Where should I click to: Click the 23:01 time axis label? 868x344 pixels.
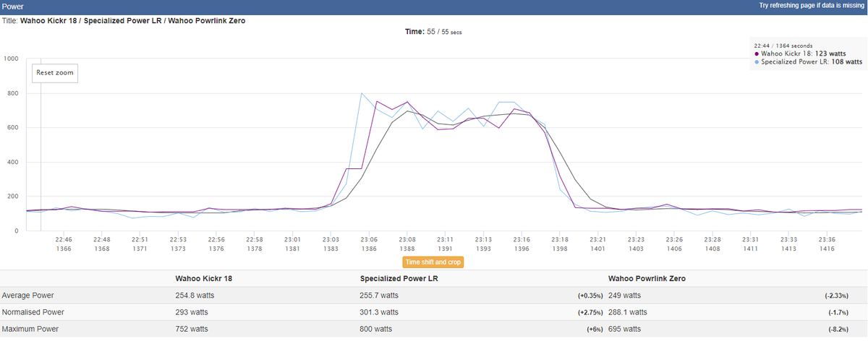tap(293, 239)
